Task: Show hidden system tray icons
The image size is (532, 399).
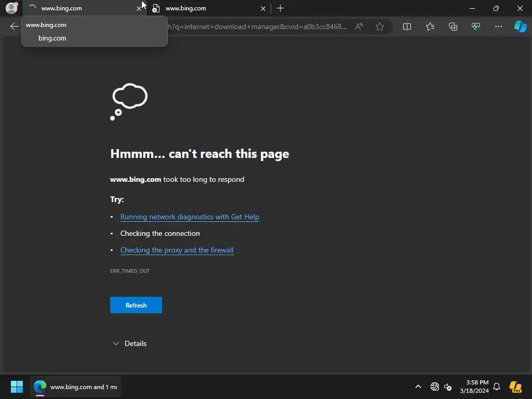Action: coord(418,387)
